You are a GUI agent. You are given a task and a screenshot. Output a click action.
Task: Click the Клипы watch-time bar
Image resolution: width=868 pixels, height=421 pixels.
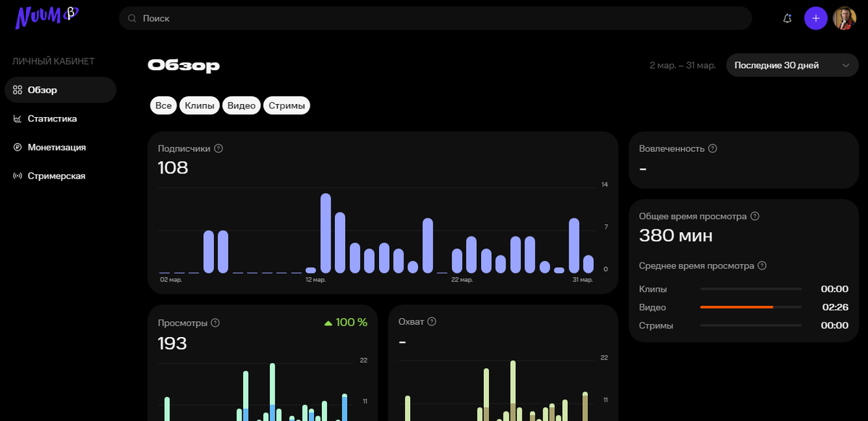751,289
